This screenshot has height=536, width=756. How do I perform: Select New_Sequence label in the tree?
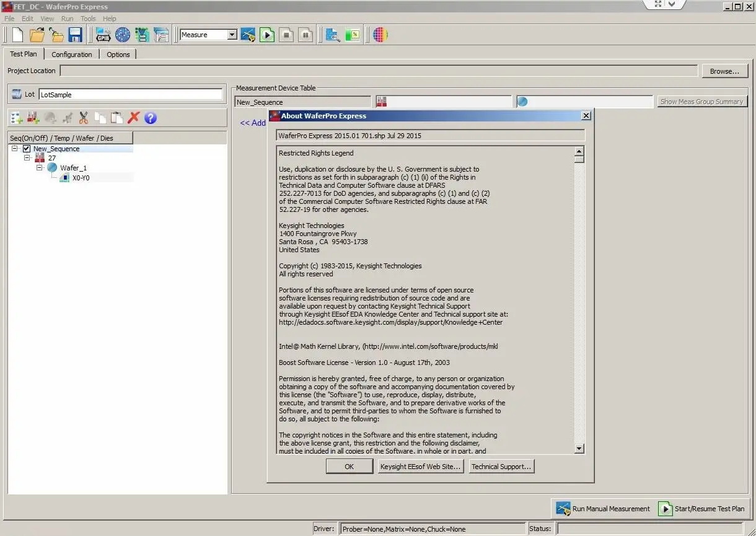tap(56, 149)
